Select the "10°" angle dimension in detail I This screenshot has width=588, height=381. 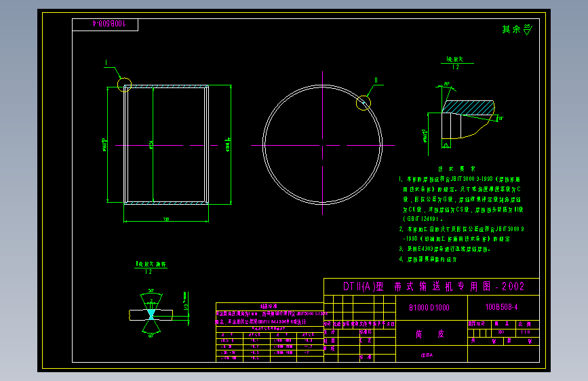(x=500, y=119)
